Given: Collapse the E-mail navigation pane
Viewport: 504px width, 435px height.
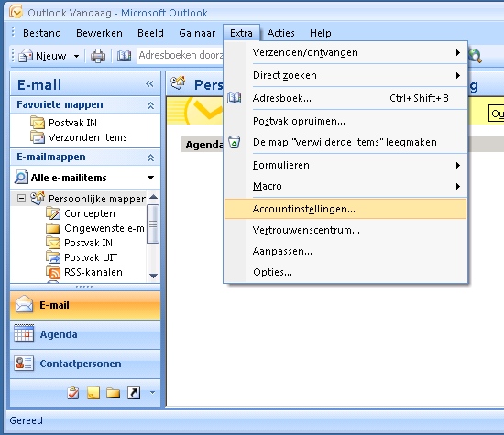Looking at the screenshot, I should [x=149, y=84].
